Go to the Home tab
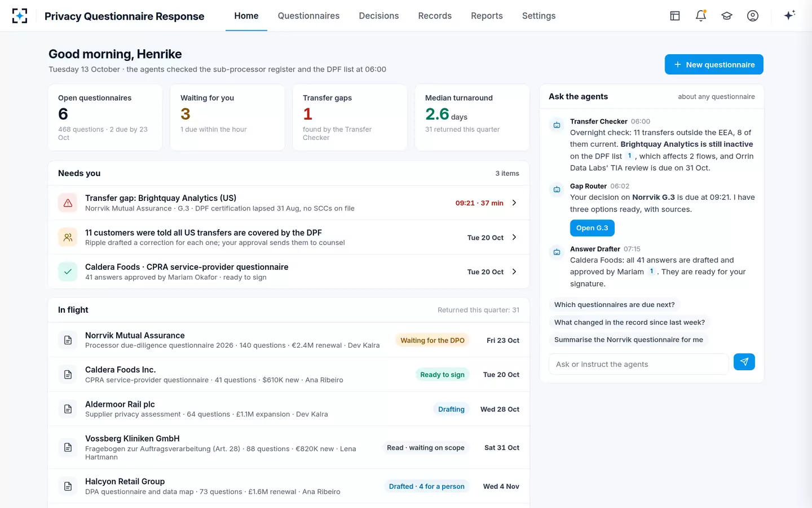Image resolution: width=812 pixels, height=508 pixels. [246, 16]
